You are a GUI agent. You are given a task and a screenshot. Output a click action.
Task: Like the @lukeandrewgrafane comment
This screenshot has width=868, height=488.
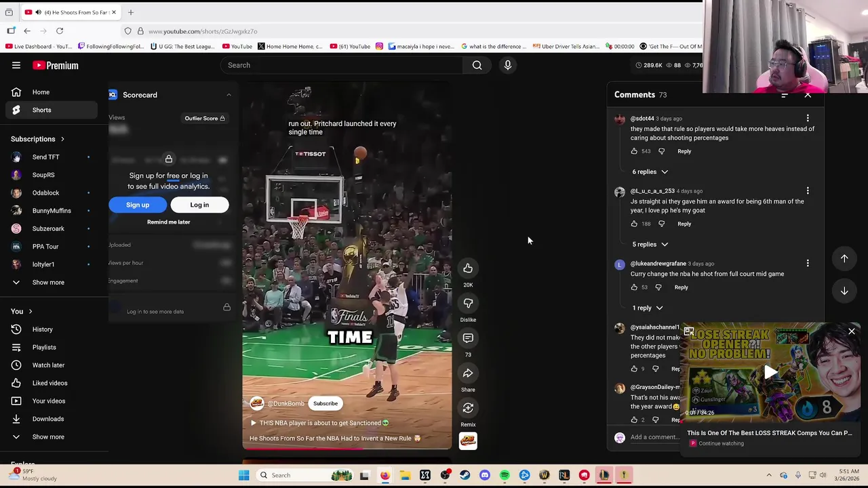pyautogui.click(x=634, y=287)
